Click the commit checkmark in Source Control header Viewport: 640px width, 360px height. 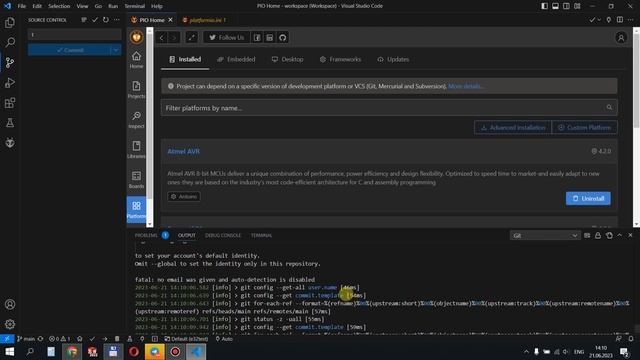[95, 20]
